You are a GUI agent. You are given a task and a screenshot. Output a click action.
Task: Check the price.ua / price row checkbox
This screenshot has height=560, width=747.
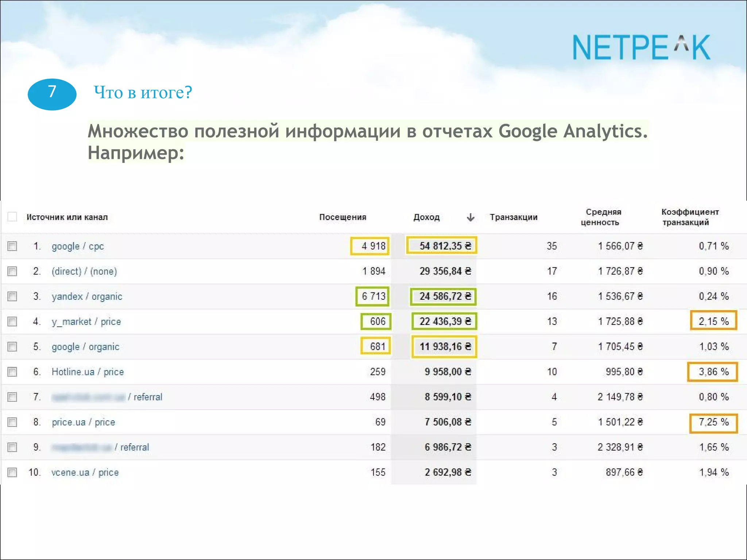(12, 422)
